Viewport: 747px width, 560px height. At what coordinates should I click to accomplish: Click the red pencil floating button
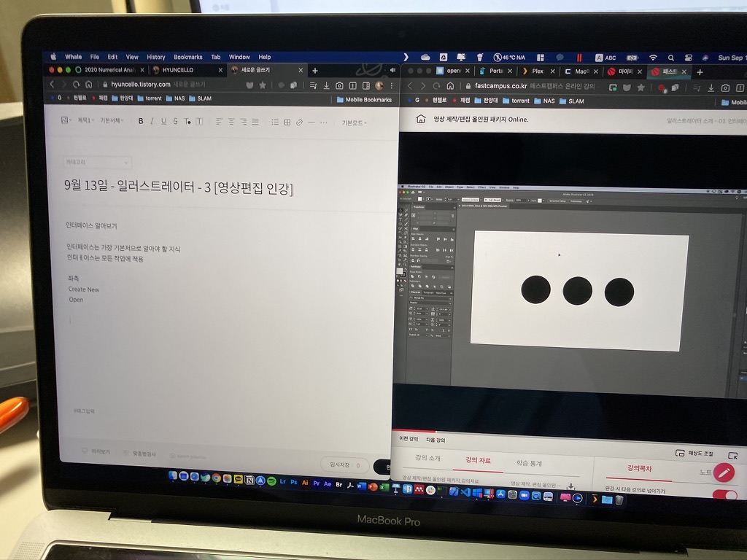point(724,472)
